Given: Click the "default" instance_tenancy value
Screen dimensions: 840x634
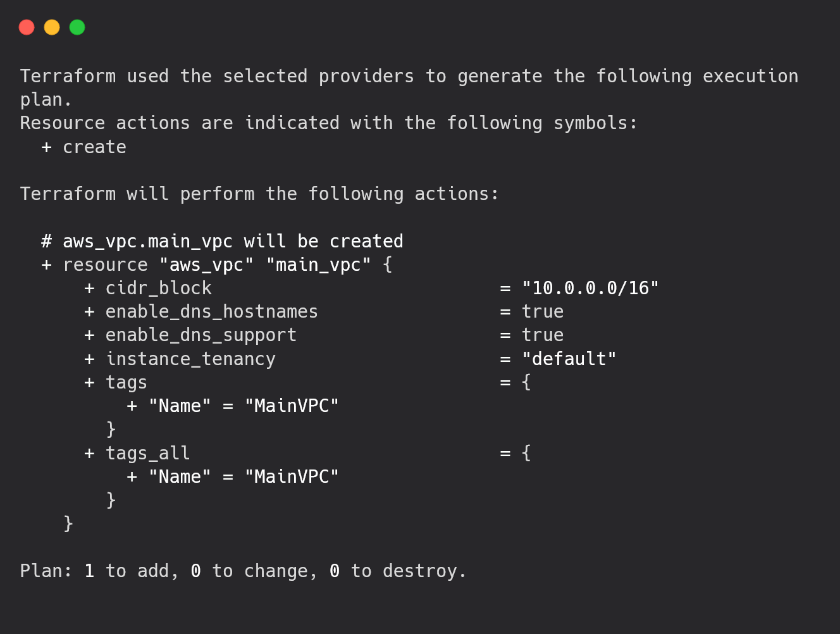Looking at the screenshot, I should 569,359.
